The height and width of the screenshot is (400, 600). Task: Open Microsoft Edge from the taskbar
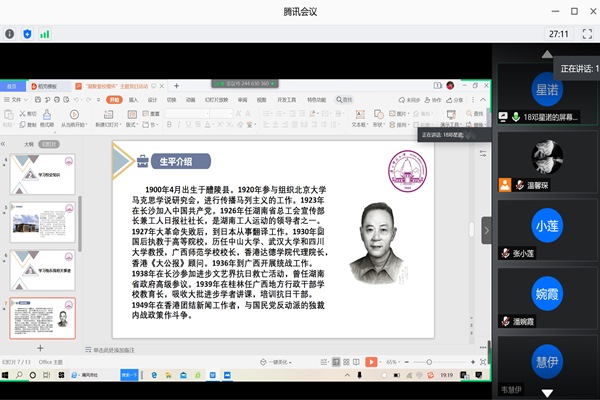(154, 375)
